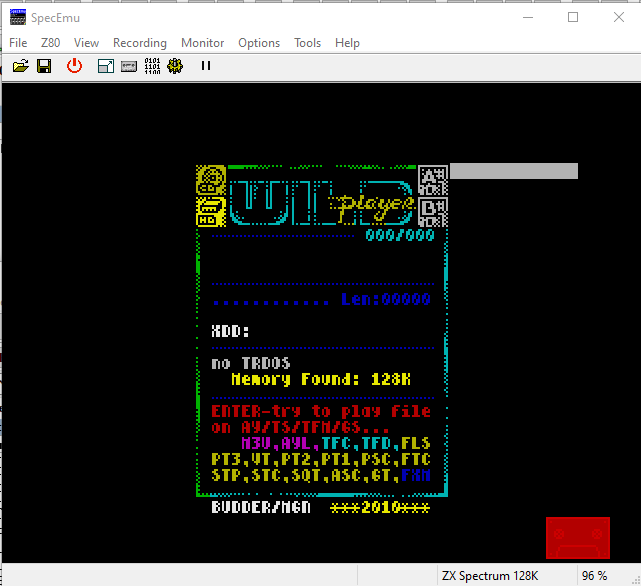The width and height of the screenshot is (641, 586).
Task: Click the SpecEmu title bar app icon
Action: (x=18, y=17)
